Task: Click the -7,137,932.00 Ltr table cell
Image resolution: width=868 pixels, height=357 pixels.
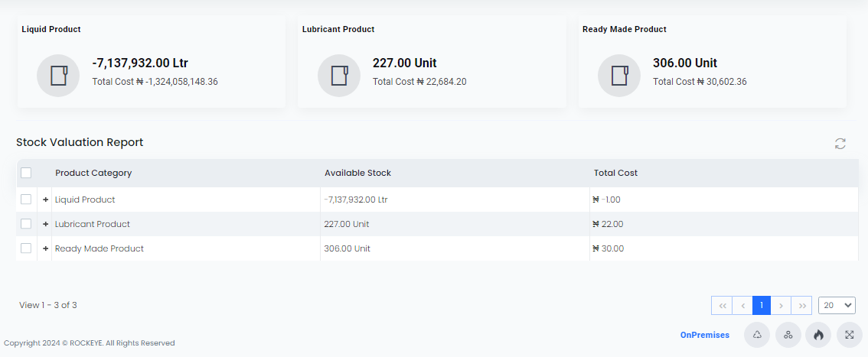Action: 455,200
